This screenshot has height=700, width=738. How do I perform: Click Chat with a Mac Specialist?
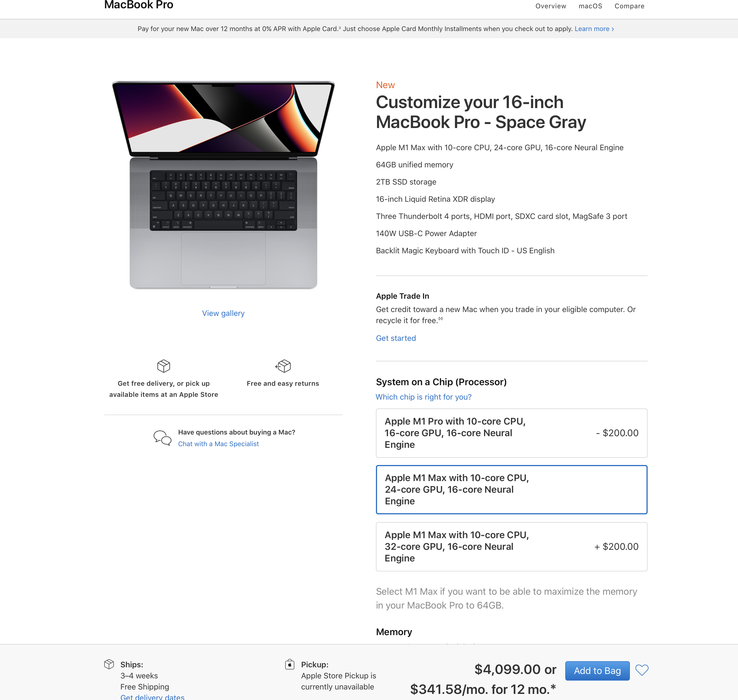[218, 444]
